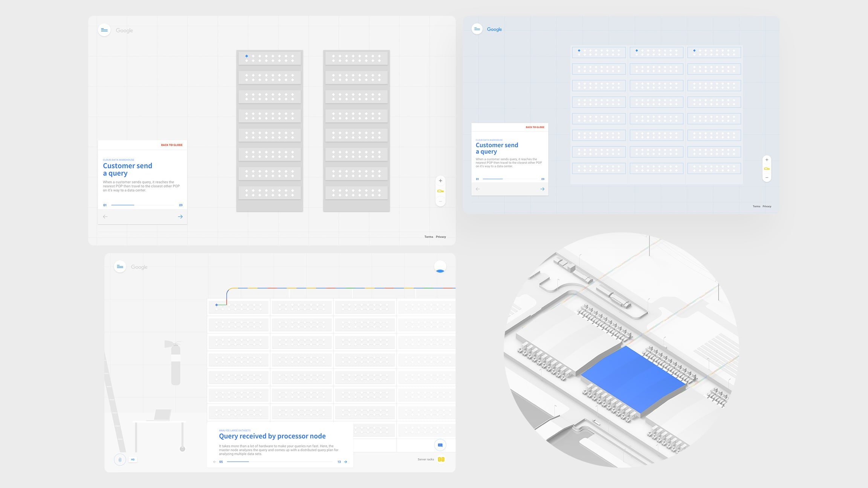868x488 pixels.
Task: Toggle the HD quality button
Action: [x=133, y=459]
